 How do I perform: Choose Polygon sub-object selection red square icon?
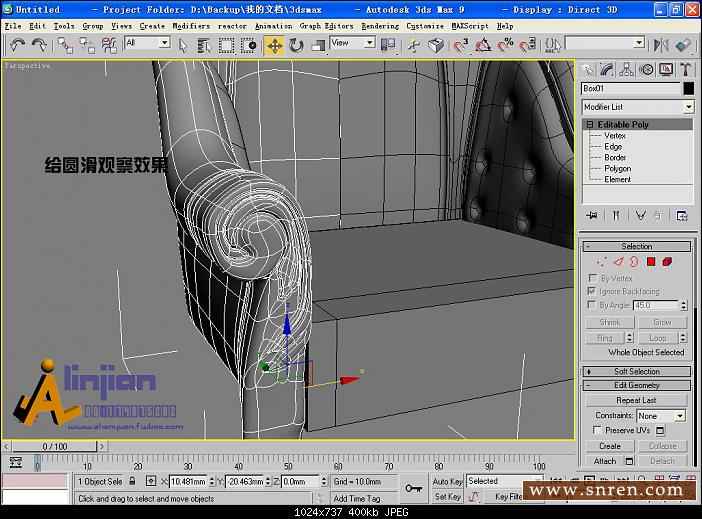[650, 262]
